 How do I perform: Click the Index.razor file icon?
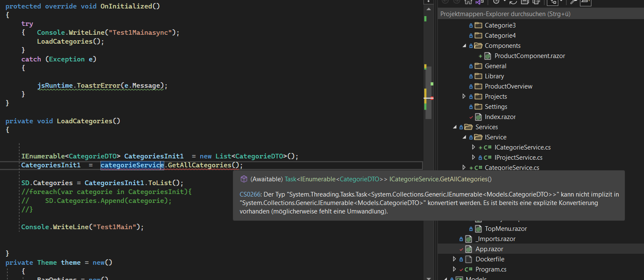tap(478, 117)
